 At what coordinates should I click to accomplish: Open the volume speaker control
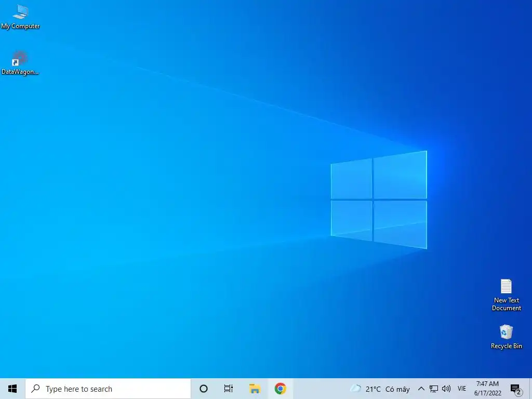coord(446,389)
